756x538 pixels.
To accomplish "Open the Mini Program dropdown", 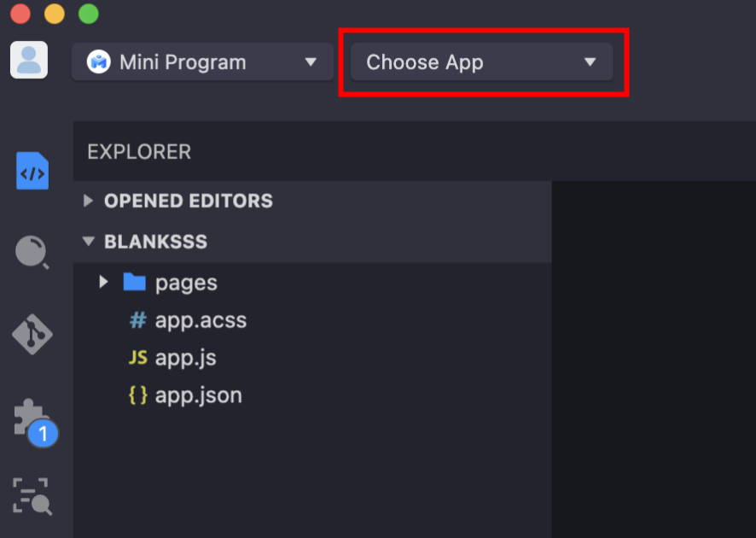I will point(202,61).
